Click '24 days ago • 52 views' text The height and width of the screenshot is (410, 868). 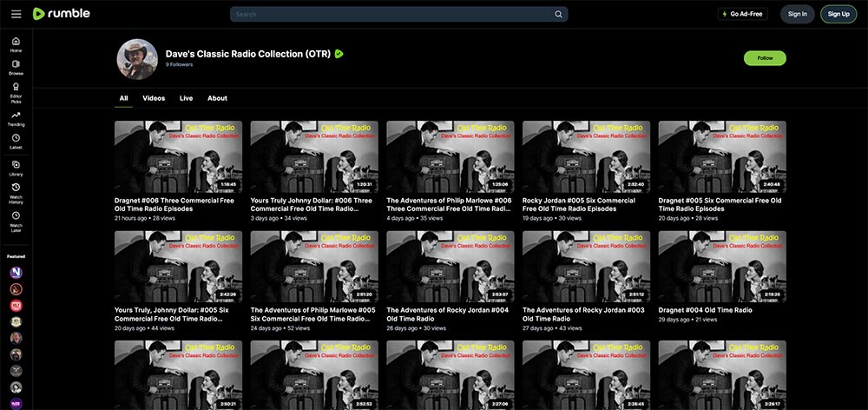(280, 328)
